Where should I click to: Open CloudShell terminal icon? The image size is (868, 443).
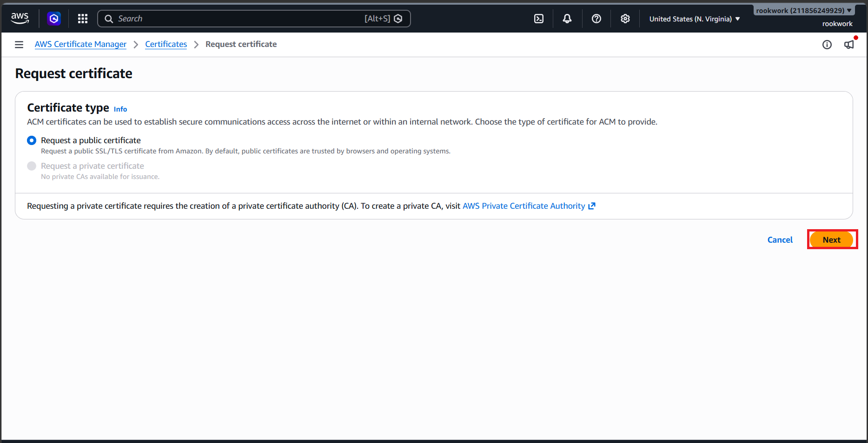[539, 19]
